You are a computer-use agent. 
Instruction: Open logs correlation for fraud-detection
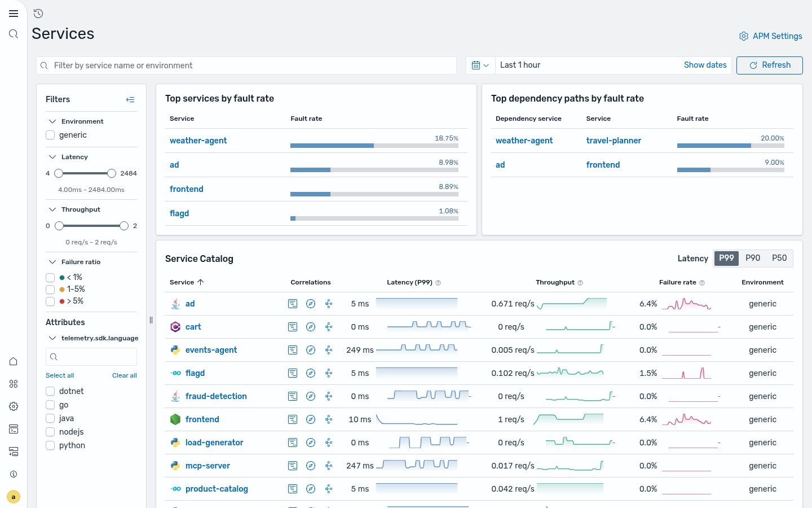(x=293, y=396)
